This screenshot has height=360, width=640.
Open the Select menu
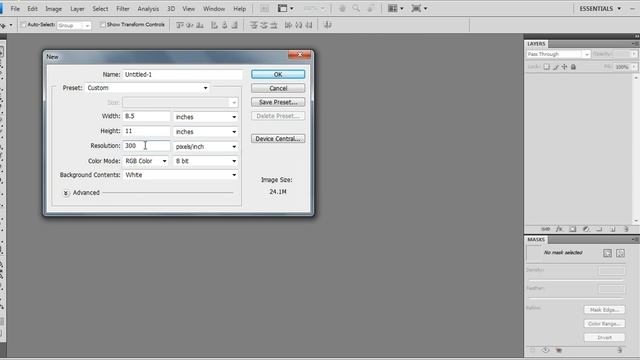(100, 9)
